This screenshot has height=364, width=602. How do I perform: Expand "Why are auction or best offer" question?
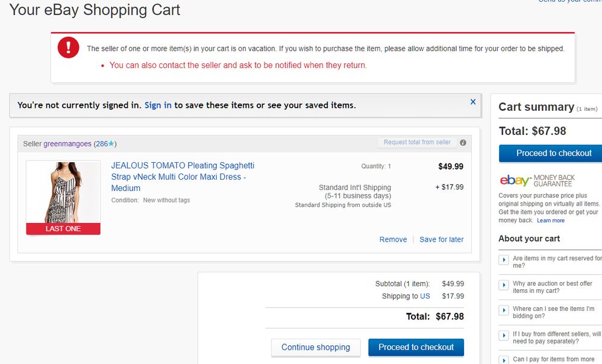click(504, 285)
